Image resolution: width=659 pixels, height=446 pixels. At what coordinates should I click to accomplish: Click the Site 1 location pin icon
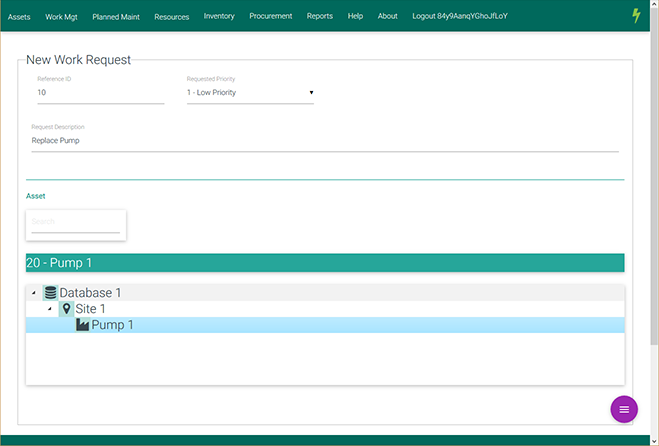point(66,309)
